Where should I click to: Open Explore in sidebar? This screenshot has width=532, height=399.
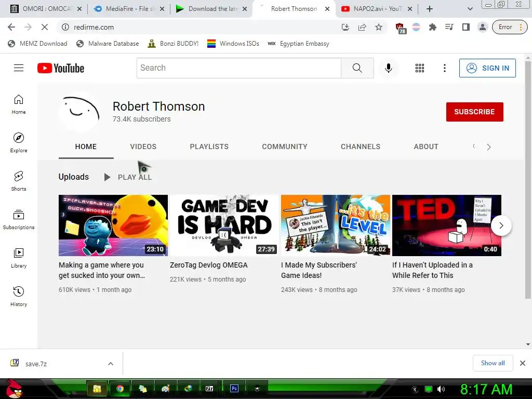[19, 143]
